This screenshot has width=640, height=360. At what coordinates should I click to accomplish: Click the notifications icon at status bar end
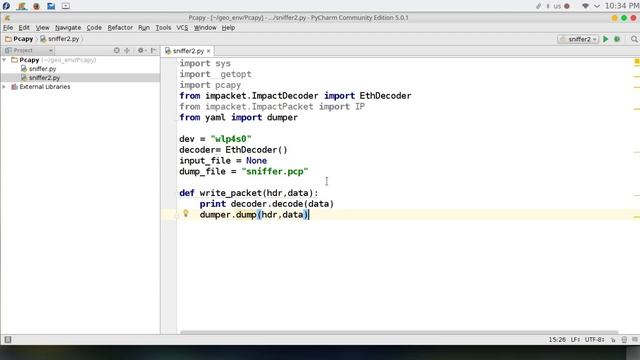(x=635, y=340)
